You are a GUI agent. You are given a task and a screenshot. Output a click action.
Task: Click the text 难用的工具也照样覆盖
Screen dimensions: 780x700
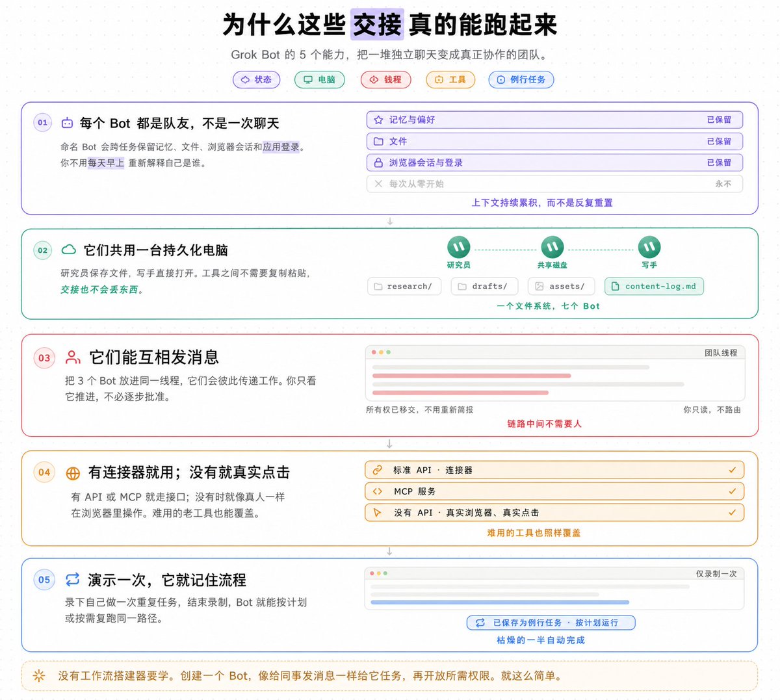[534, 533]
